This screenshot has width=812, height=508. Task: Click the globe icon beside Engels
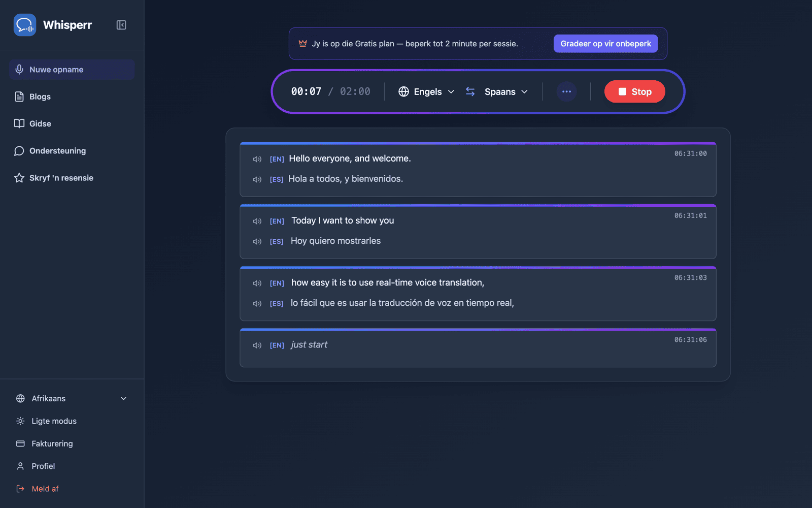403,91
